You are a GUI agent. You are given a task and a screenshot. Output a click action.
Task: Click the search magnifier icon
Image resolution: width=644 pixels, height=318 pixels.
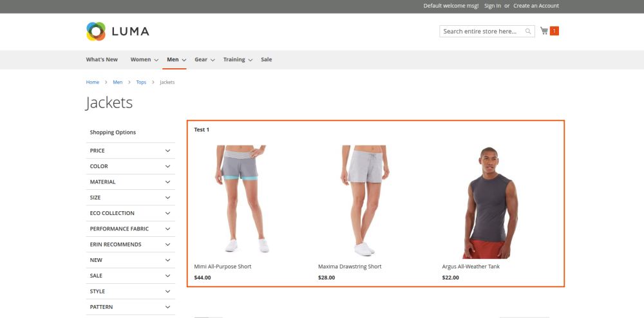[528, 32]
